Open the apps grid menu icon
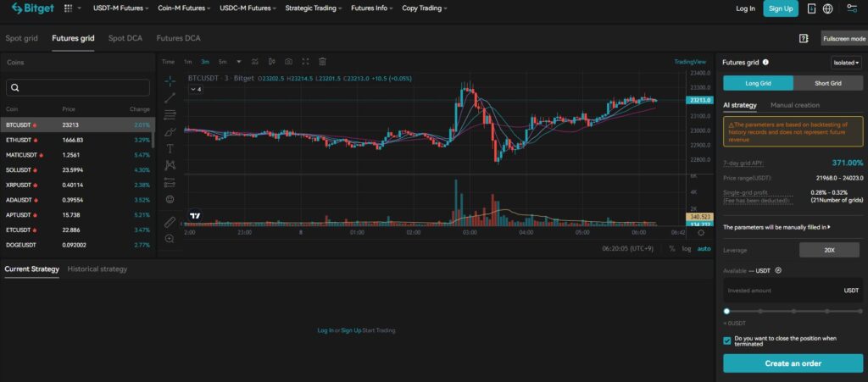The image size is (868, 382). (68, 8)
